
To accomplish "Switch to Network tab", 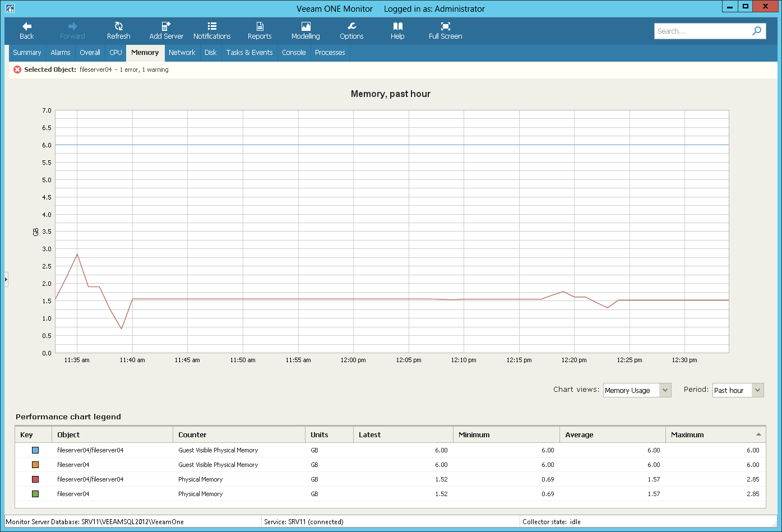I will point(182,53).
